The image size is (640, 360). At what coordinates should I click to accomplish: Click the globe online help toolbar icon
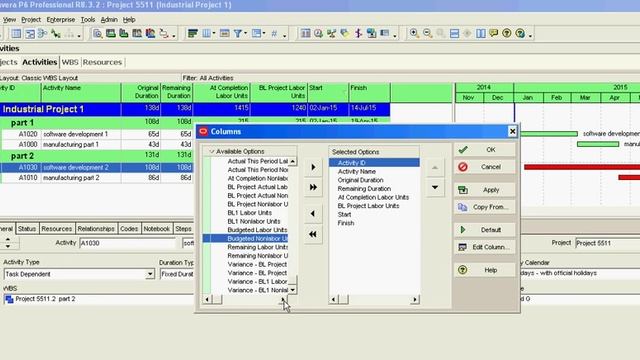tap(520, 33)
